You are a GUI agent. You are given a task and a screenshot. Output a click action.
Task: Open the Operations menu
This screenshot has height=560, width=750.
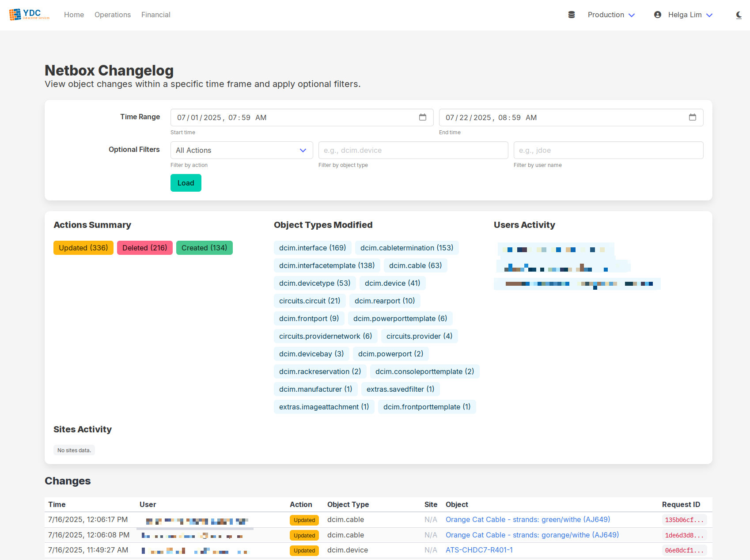pos(113,15)
